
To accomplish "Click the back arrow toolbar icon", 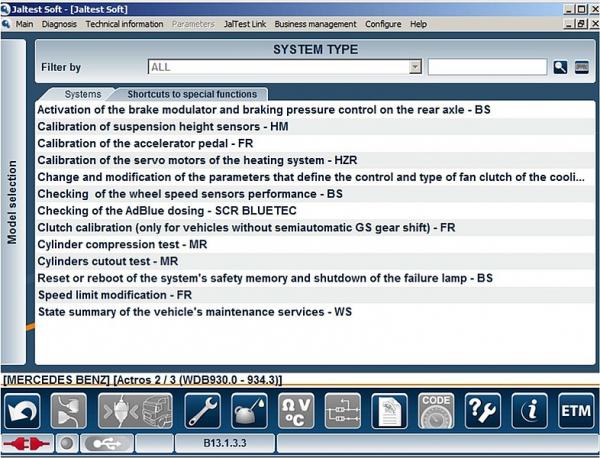I will tap(23, 411).
